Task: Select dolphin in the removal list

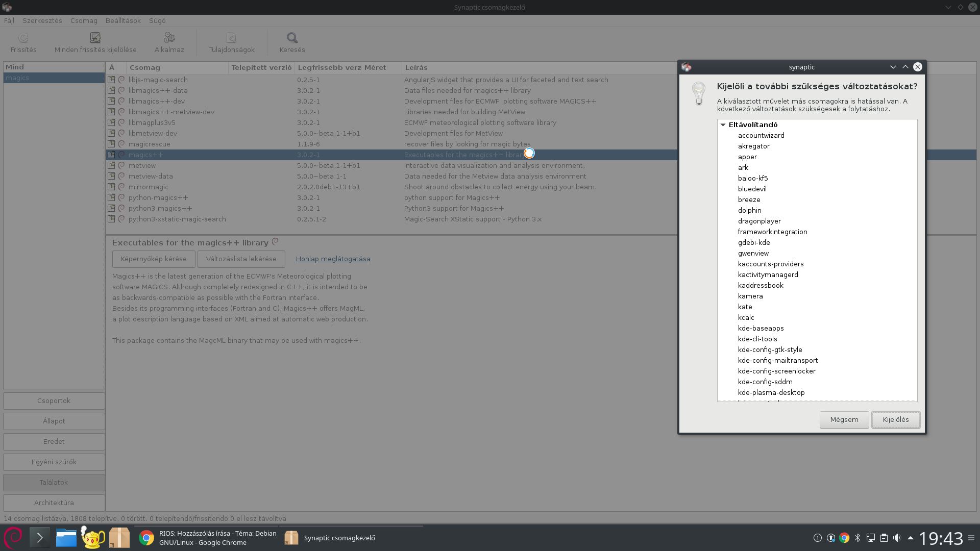Action: 749,210
